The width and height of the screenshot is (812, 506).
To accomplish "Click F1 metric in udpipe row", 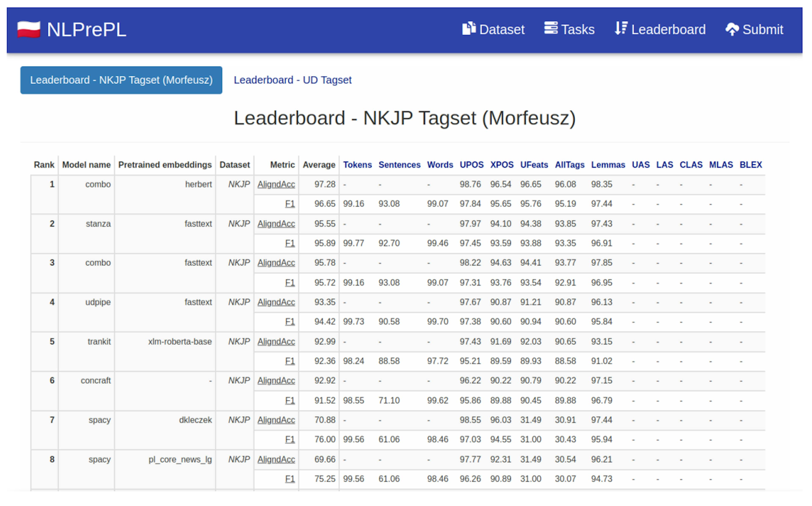I will coord(290,322).
